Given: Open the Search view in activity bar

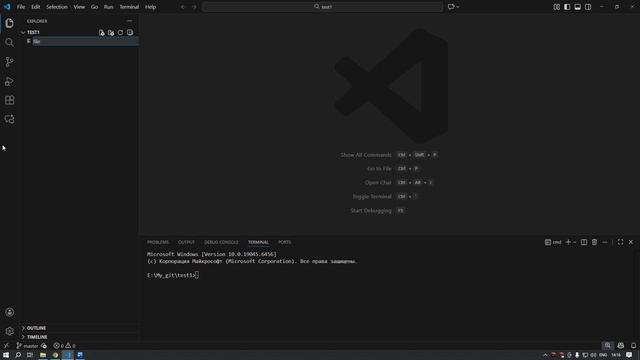Looking at the screenshot, I should pos(9,42).
